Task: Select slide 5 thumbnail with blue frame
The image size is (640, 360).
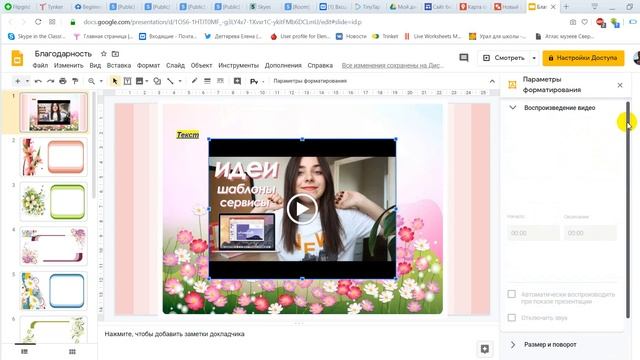Action: (53, 291)
